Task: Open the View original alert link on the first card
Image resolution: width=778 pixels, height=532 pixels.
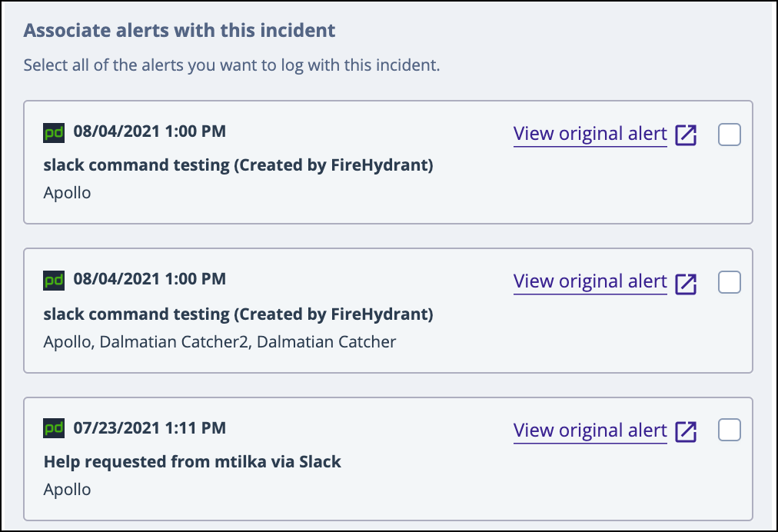Action: [x=590, y=133]
